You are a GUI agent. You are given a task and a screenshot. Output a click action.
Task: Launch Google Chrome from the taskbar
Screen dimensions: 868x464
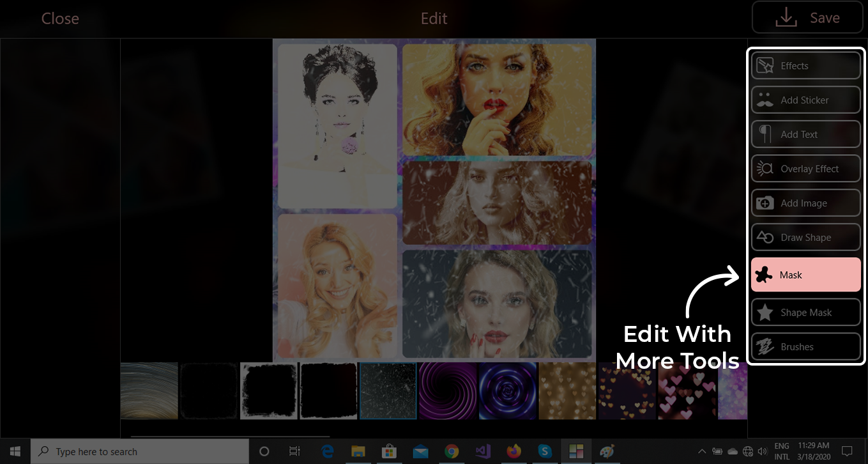(452, 451)
